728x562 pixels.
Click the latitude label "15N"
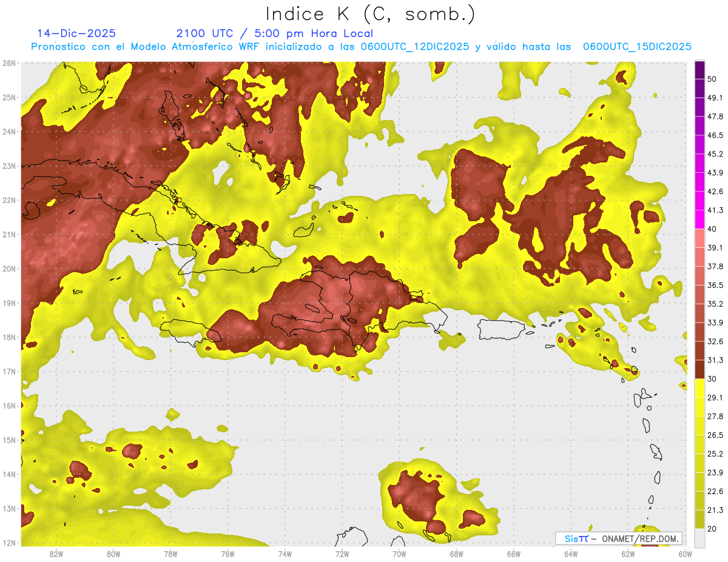tap(9, 440)
